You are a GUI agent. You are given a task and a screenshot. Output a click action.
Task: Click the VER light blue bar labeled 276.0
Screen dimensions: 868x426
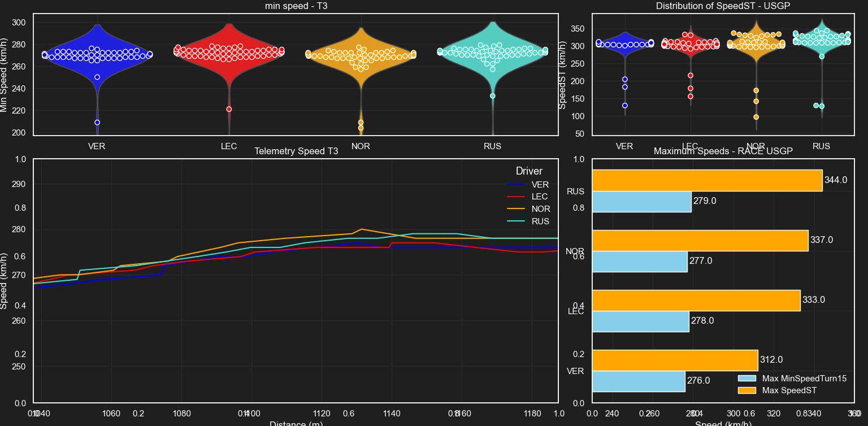click(x=638, y=381)
